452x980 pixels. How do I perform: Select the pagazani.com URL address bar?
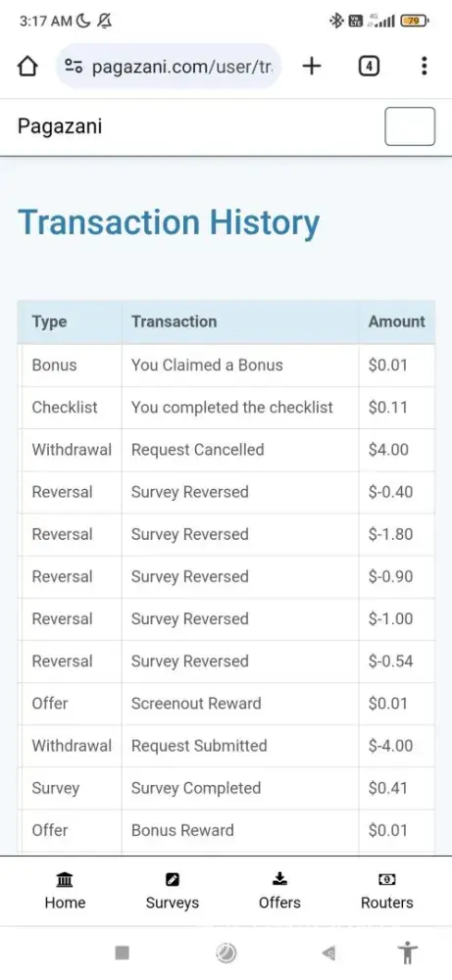[169, 67]
